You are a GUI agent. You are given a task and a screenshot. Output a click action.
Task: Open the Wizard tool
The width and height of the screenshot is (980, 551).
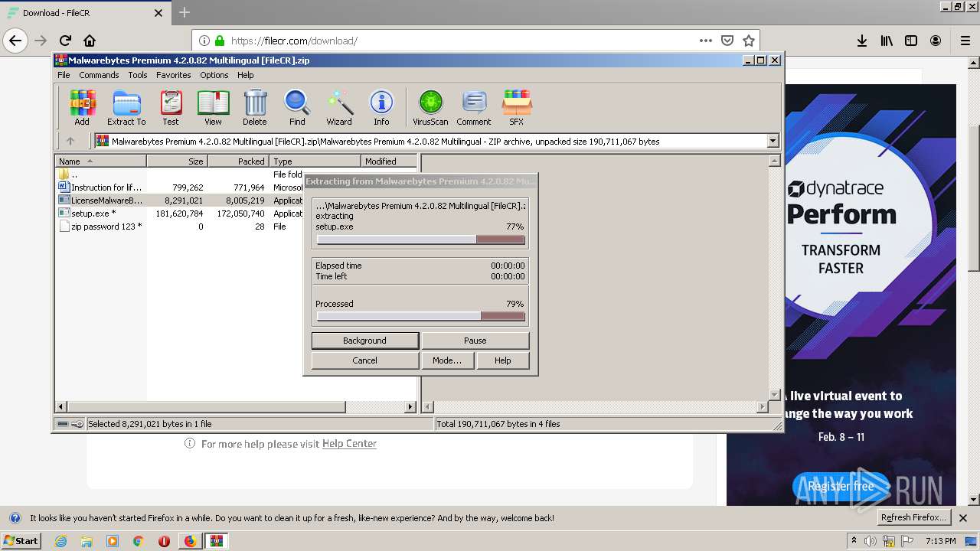pyautogui.click(x=339, y=107)
